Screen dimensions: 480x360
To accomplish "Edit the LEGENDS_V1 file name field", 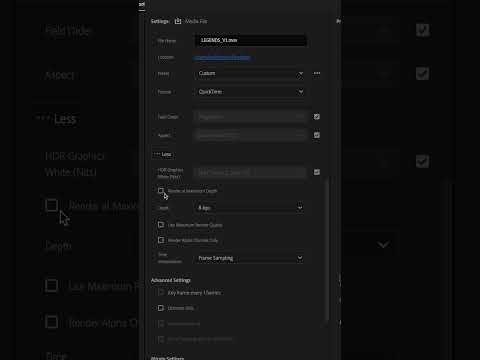I will [250, 40].
